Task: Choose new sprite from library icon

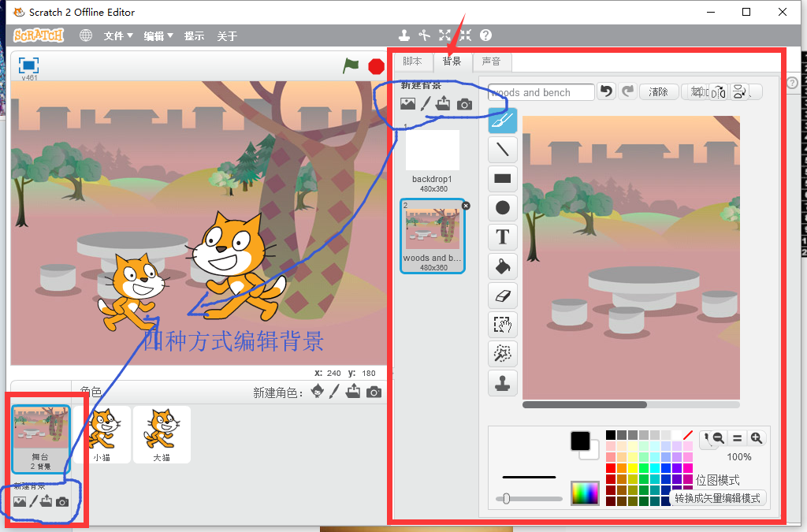Action: click(x=318, y=392)
